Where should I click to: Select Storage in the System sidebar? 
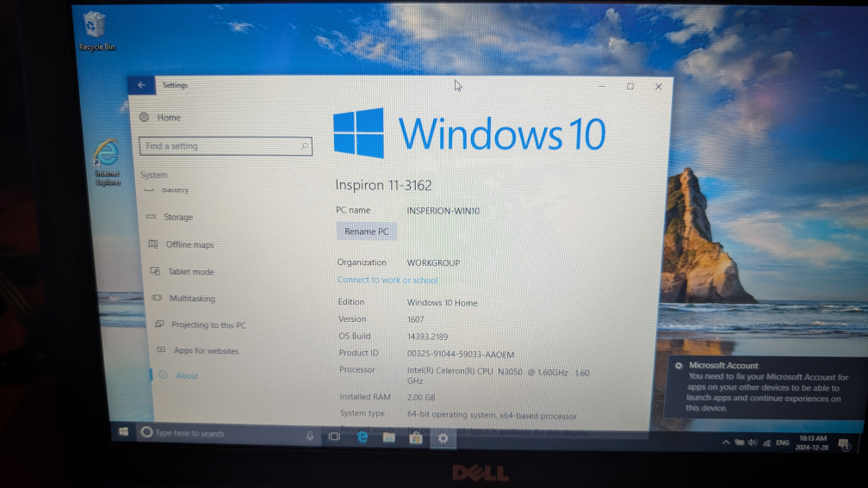click(x=178, y=217)
